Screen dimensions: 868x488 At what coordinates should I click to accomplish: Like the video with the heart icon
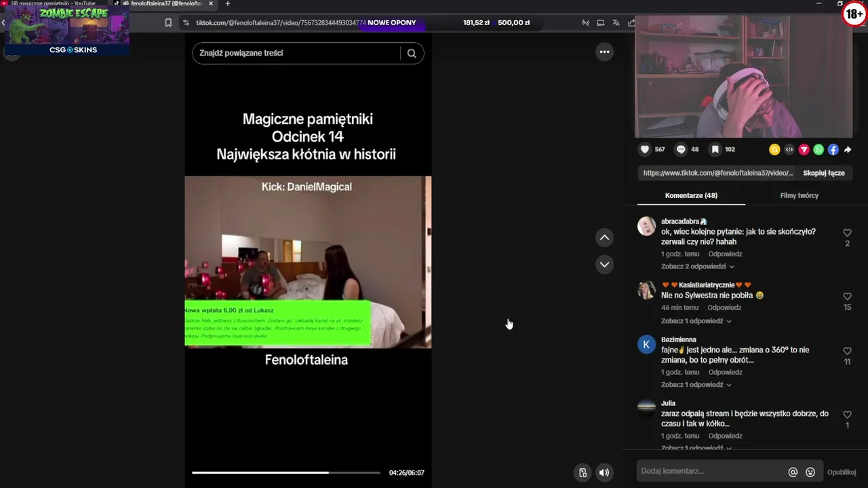645,149
